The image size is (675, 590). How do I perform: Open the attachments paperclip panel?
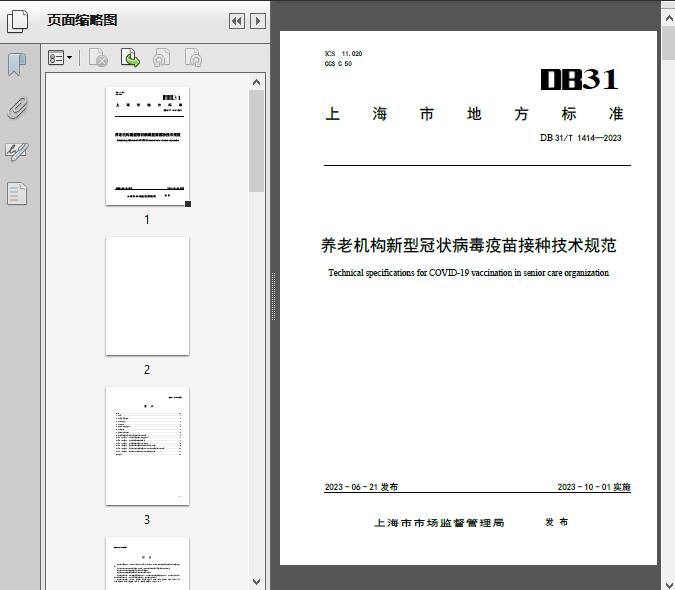pos(17,108)
